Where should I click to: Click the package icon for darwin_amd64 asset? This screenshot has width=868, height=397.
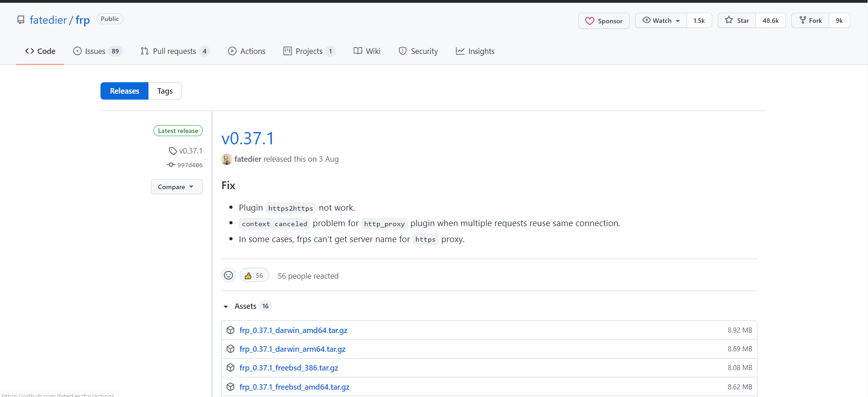pos(231,330)
